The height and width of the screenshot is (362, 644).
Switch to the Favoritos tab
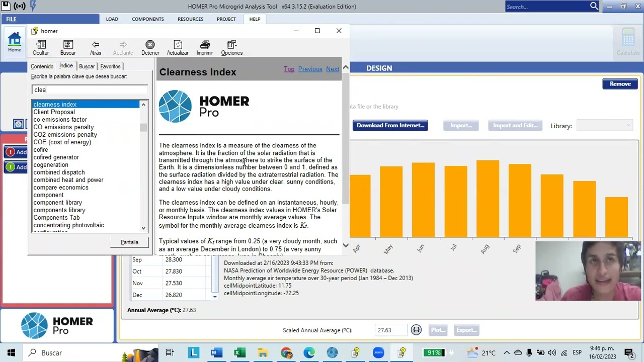tap(110, 66)
